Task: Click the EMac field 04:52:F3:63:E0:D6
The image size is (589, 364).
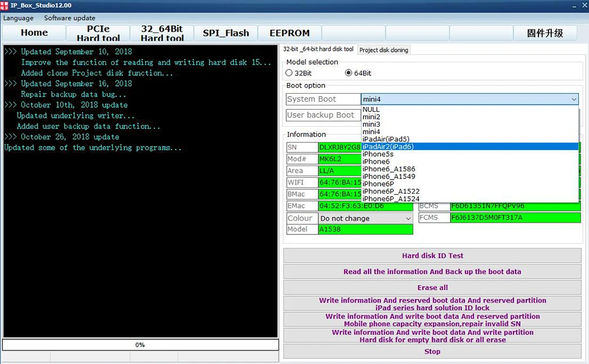Action: coord(366,206)
